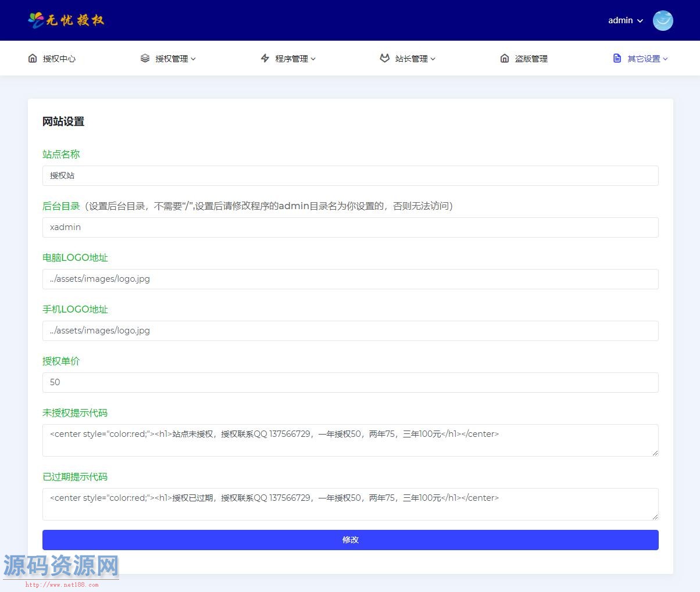
Task: Focus the 站点名称 input field
Action: 351,175
